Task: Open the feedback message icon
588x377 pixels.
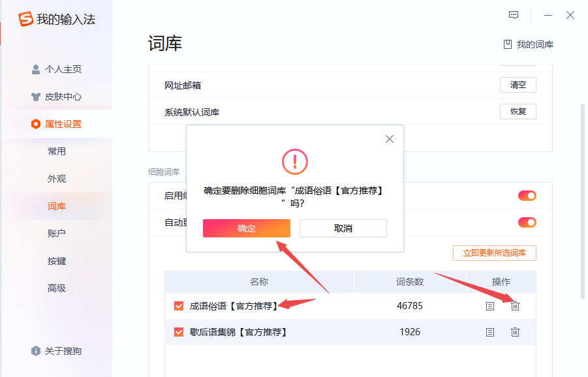Action: click(514, 15)
